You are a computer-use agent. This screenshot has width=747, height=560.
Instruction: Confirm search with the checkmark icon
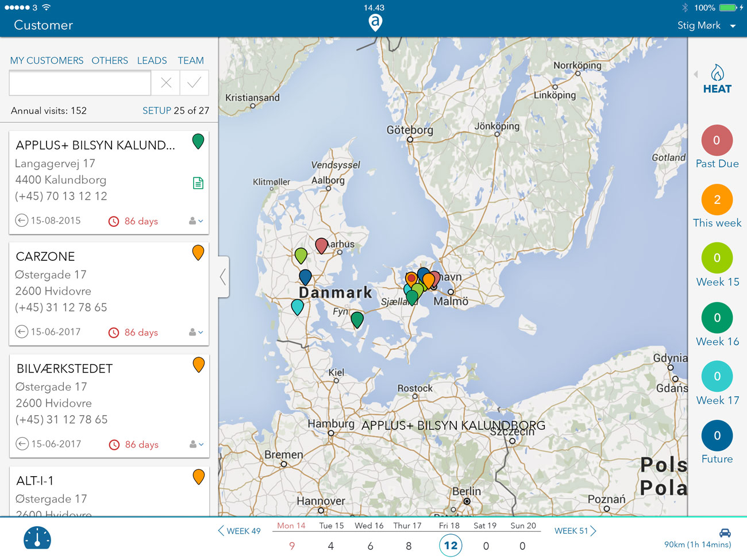coord(194,83)
